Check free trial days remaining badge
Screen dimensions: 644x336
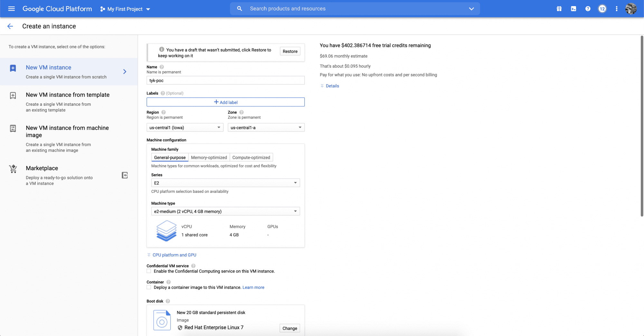(602, 9)
